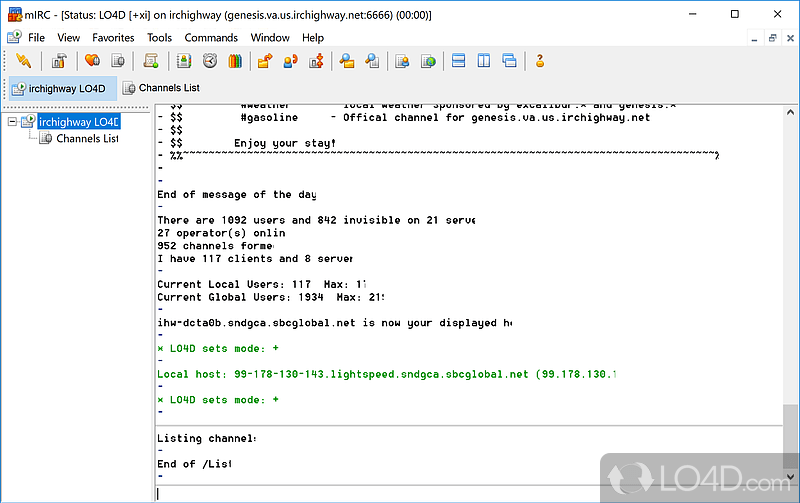Start DCC Chat person icon
The height and width of the screenshot is (503, 800).
(291, 61)
